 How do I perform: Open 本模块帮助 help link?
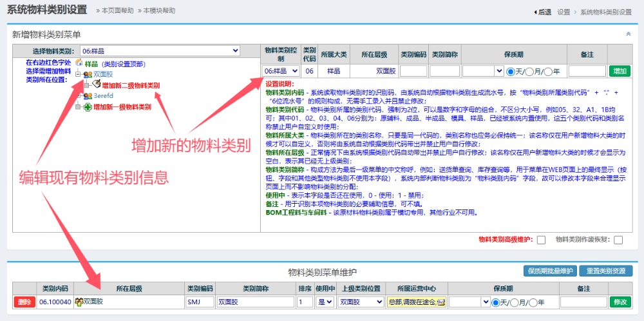159,12
